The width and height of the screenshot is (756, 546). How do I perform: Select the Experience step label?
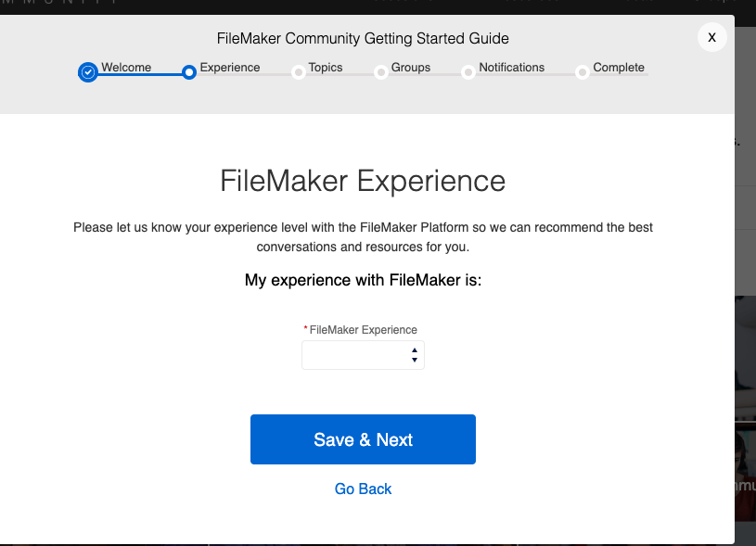click(x=230, y=68)
